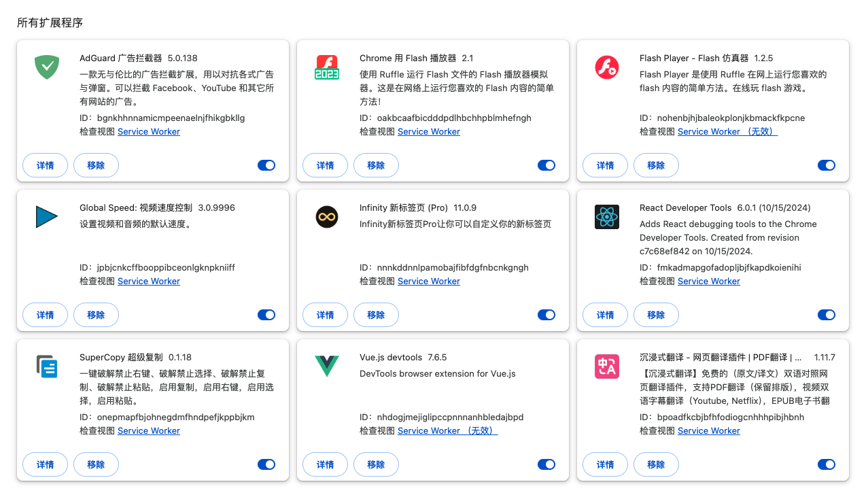Click ID nhdogjmejiglipccpnnnanhbledajbpd text
Viewport: 868px width, 495px height.
click(441, 417)
